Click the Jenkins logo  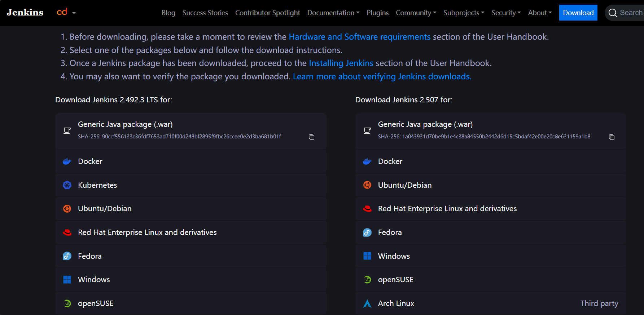(x=25, y=13)
